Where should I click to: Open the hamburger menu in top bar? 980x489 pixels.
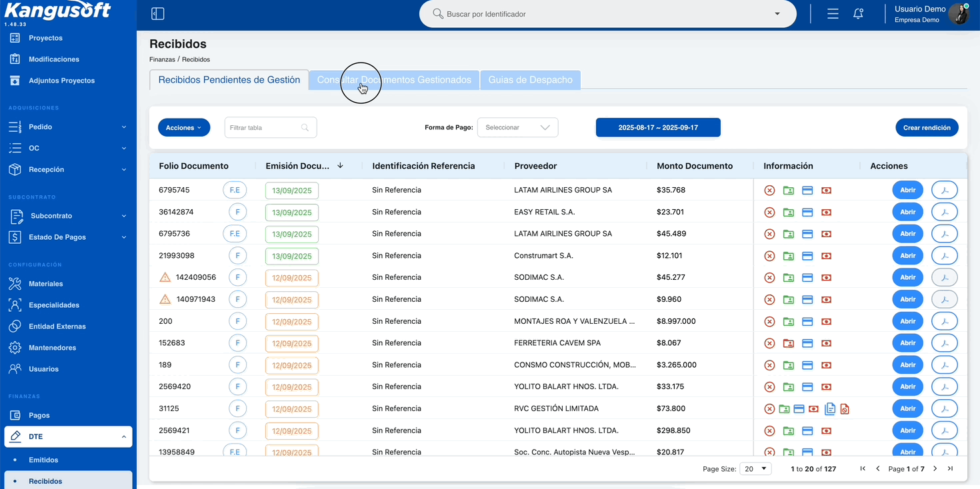point(833,13)
